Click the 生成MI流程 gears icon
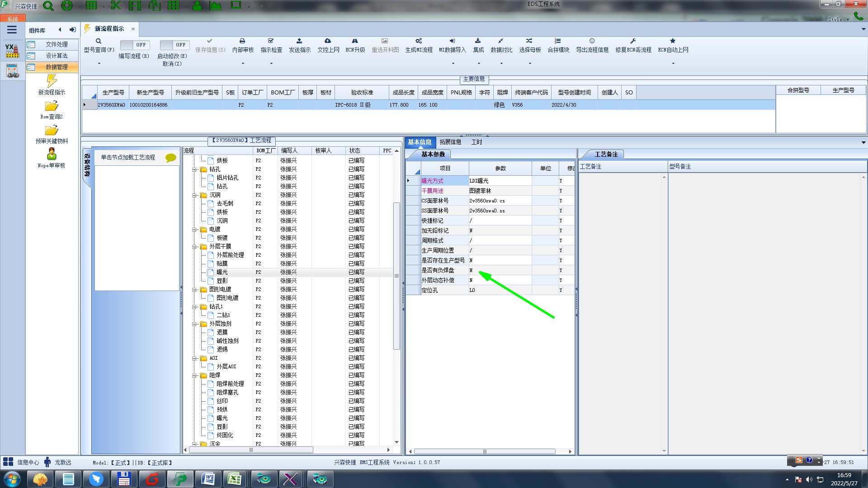 point(419,41)
